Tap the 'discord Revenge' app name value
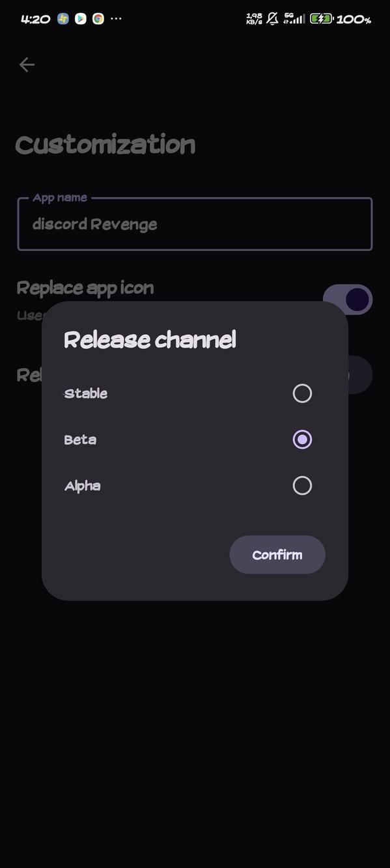This screenshot has height=868, width=390. coord(95,224)
